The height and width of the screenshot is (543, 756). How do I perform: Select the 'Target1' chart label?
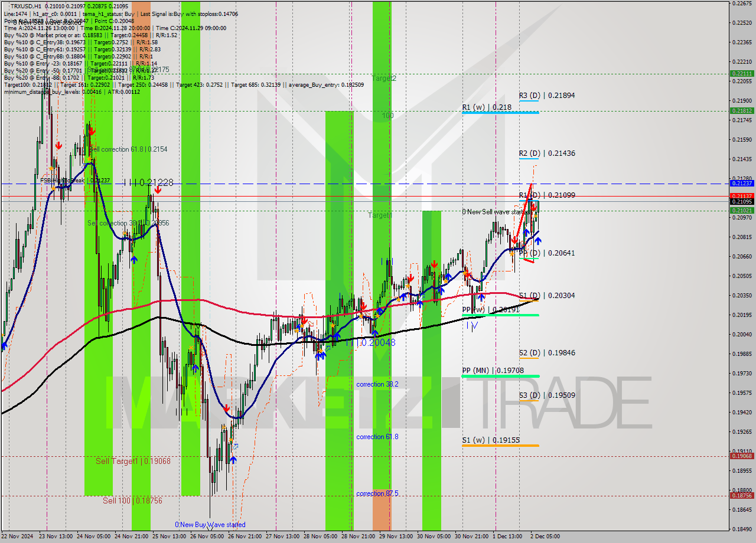(380, 215)
